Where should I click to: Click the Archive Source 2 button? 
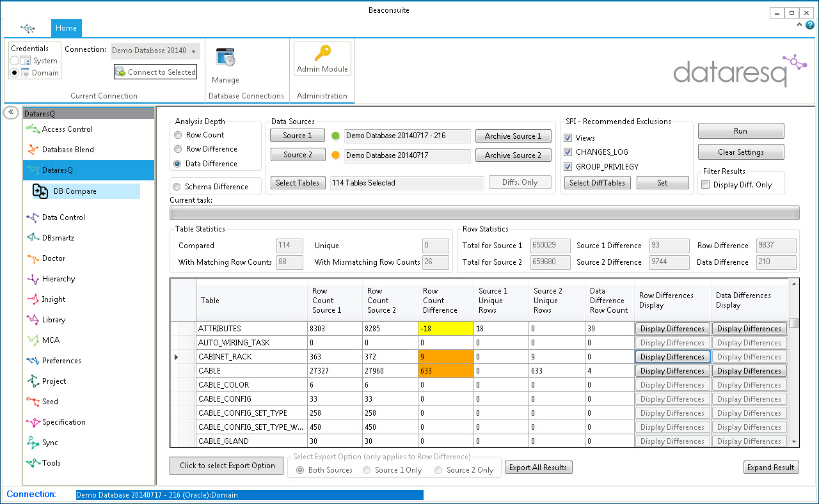513,155
